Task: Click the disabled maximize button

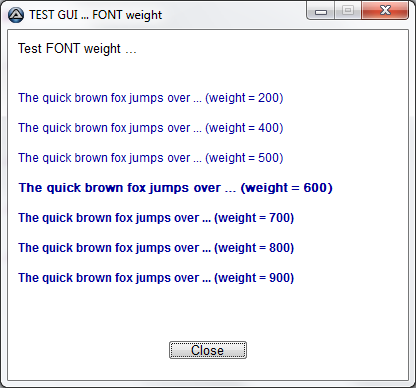Action: click(x=348, y=11)
